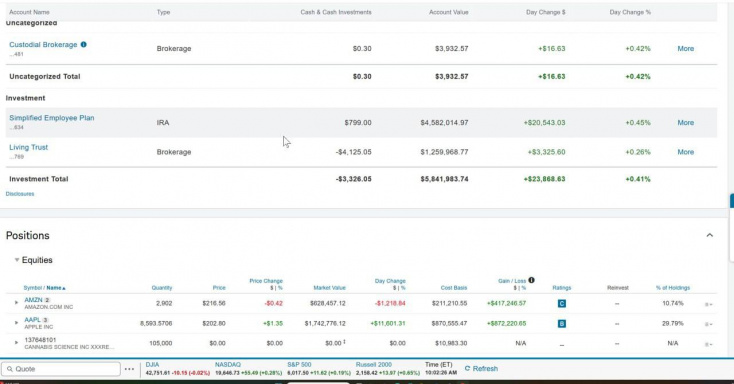Open the Simplified Employee Plan account
734x384 pixels.
pyautogui.click(x=51, y=118)
